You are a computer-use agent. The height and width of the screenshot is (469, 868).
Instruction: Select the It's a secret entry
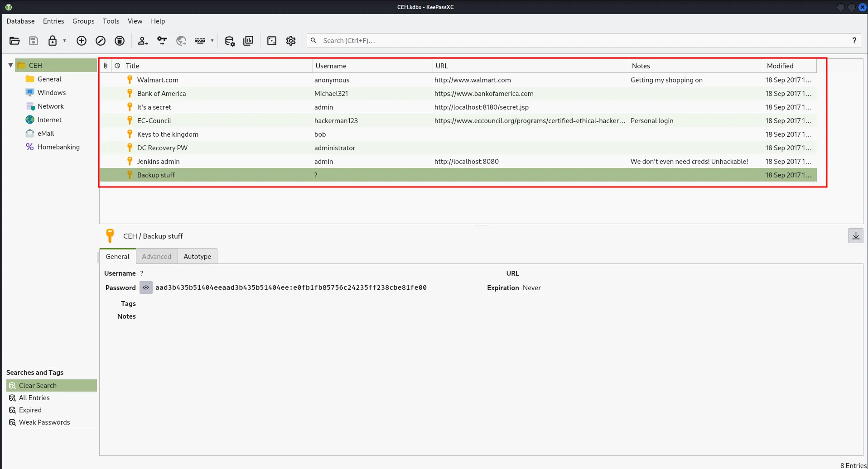[458, 107]
